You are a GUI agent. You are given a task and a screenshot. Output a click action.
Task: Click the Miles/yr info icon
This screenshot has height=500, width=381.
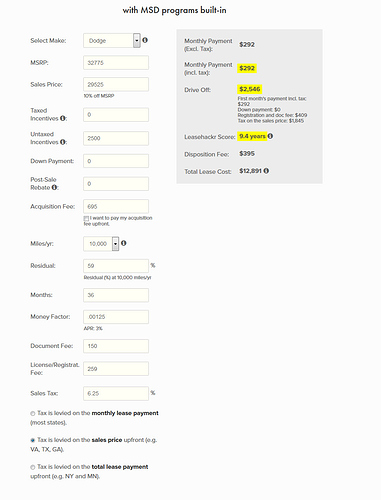124,243
